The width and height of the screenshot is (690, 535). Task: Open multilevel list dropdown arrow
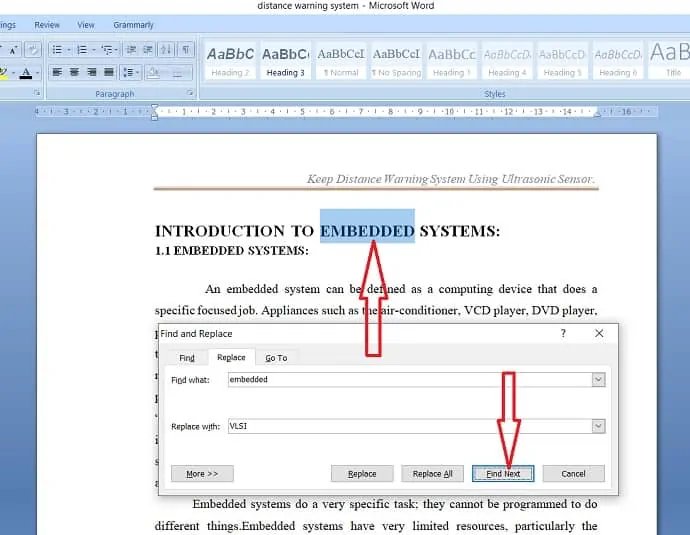[116, 50]
